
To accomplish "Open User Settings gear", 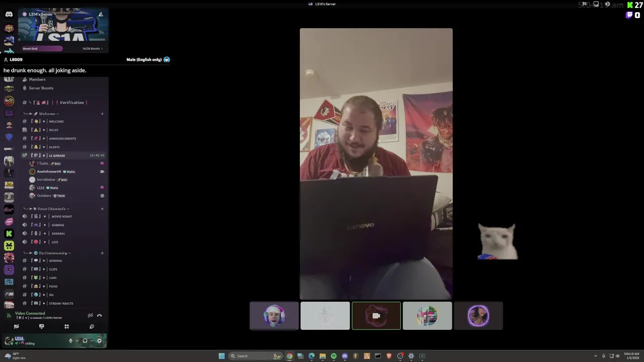I will pos(99,340).
